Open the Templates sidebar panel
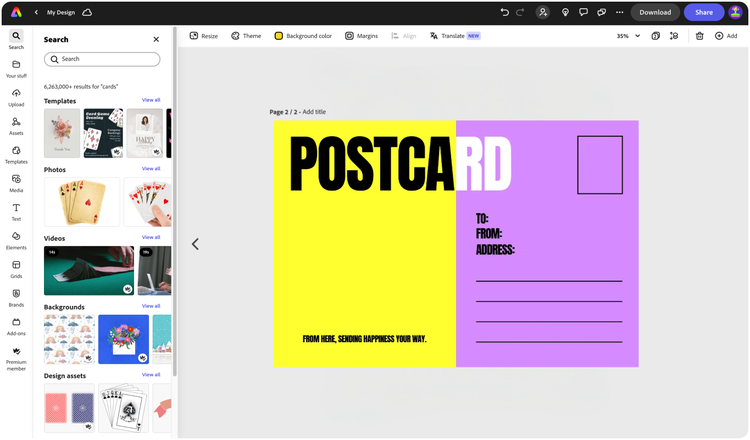 click(16, 155)
